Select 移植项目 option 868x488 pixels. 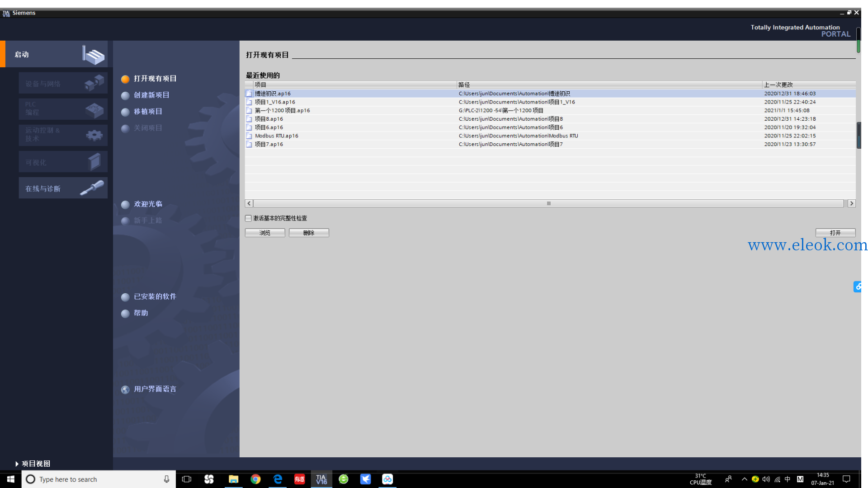tap(142, 112)
